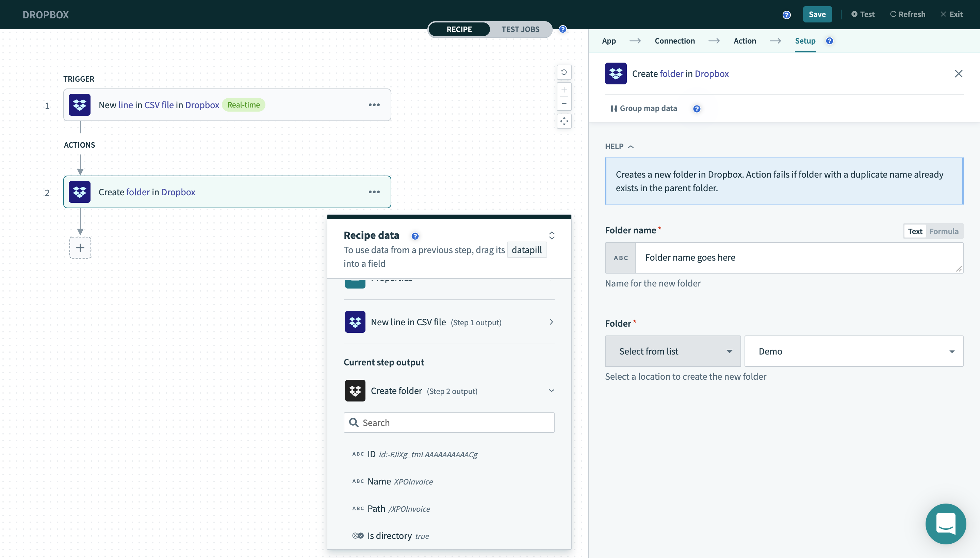980x558 pixels.
Task: Select Text mode for Folder name
Action: tap(915, 231)
